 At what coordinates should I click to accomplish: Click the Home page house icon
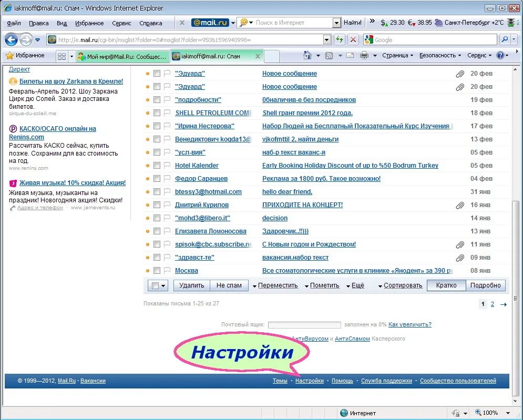(x=307, y=55)
